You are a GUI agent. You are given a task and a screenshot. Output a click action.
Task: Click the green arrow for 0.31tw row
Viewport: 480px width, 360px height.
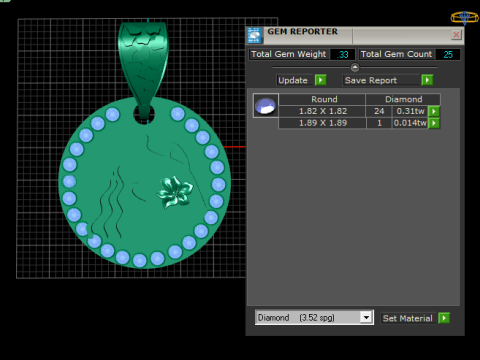[x=434, y=111]
